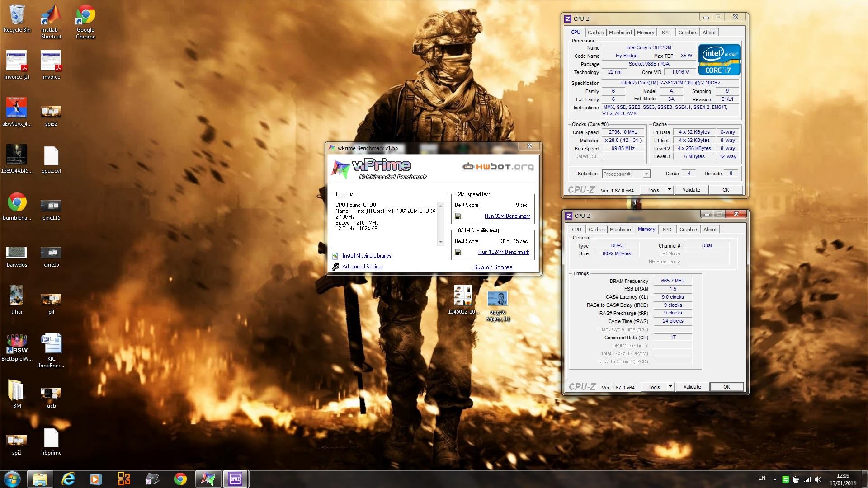Image resolution: width=868 pixels, height=488 pixels.
Task: Open Windows Explorer from taskbar
Action: 40,479
